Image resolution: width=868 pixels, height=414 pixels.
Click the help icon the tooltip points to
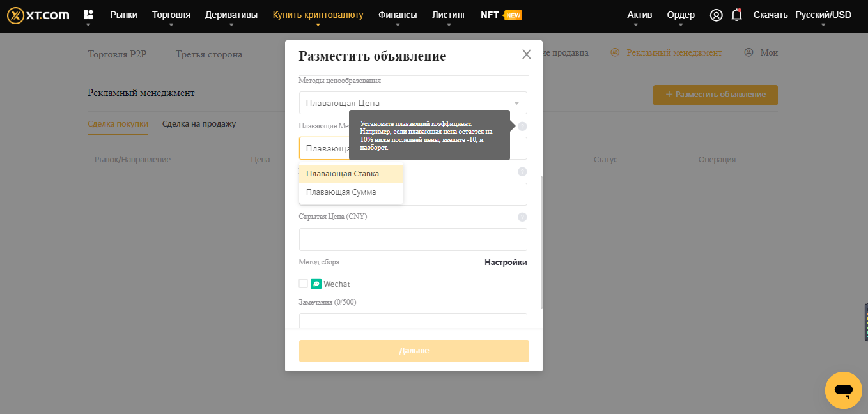[x=522, y=126]
